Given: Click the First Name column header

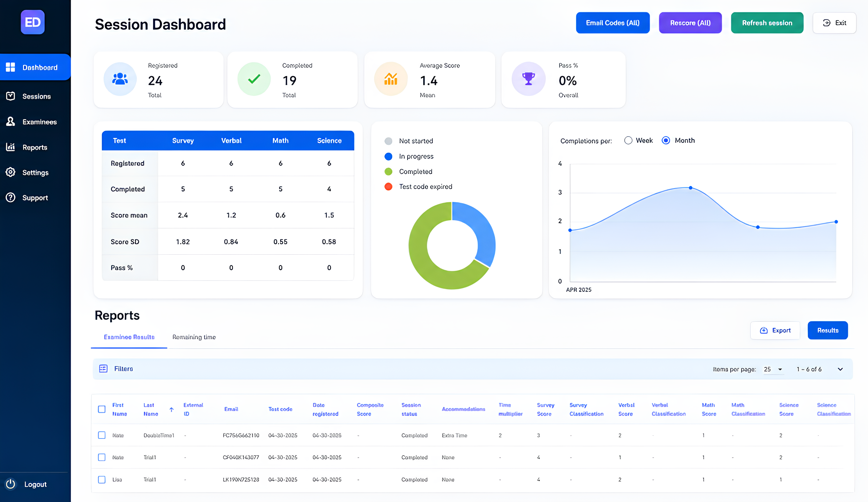Looking at the screenshot, I should click(119, 409).
